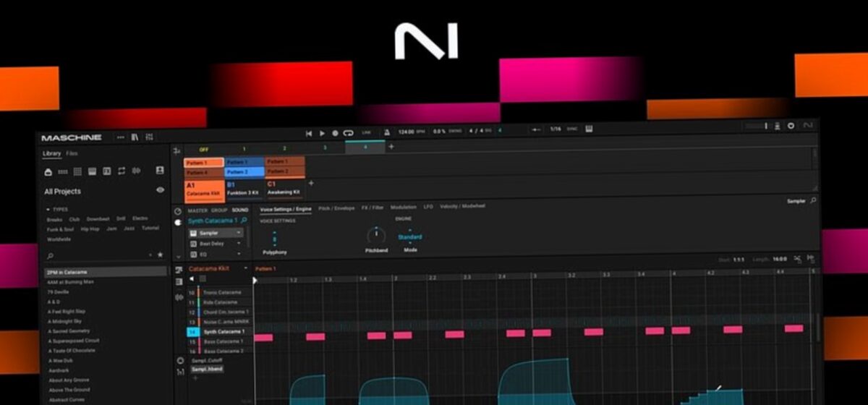The height and width of the screenshot is (405, 868).
Task: Select the Instruments keyboard icon in browser
Action: click(x=92, y=171)
